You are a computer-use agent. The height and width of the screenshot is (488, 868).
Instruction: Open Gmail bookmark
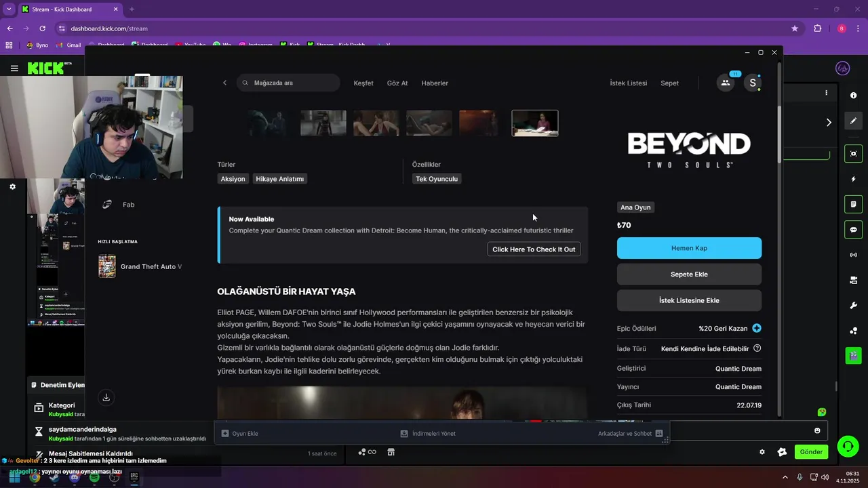68,45
